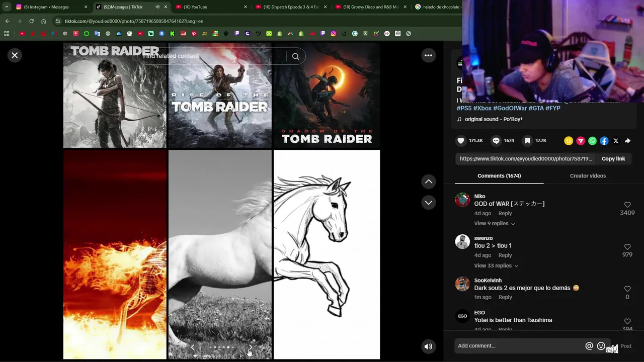The width and height of the screenshot is (644, 362).
Task: Save post with bookmark icon 17.7K
Action: (x=527, y=141)
